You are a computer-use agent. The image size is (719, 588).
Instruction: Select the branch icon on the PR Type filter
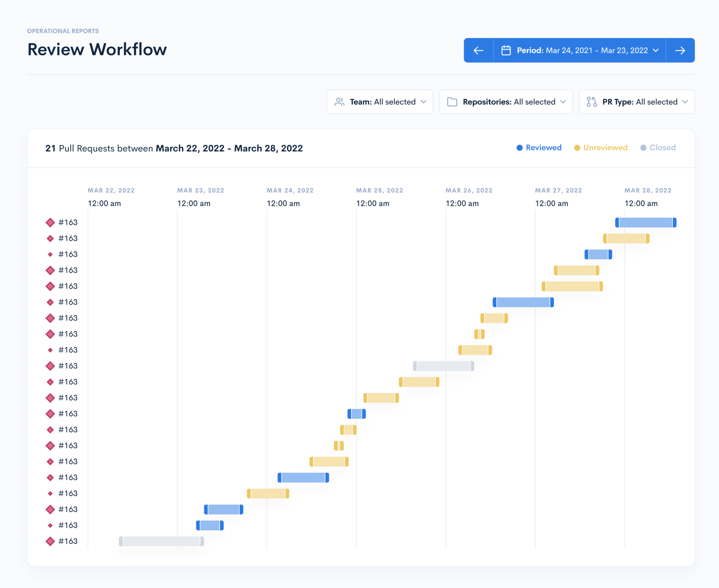point(591,102)
